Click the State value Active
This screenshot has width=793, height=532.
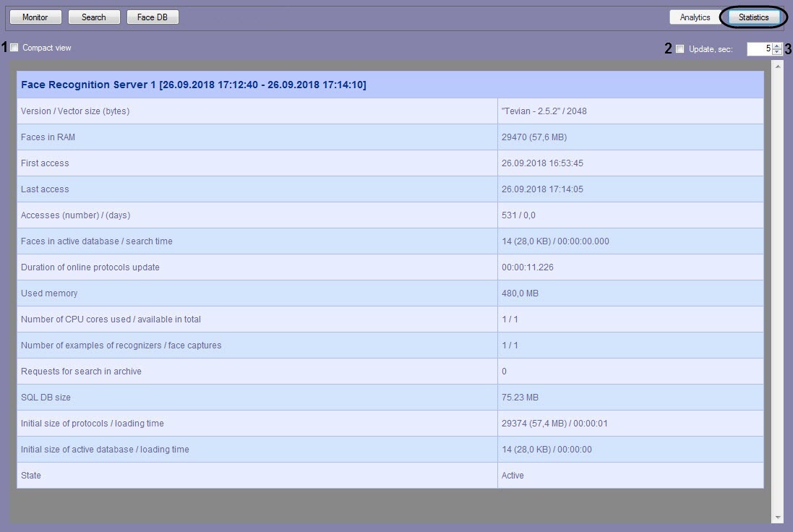click(513, 476)
